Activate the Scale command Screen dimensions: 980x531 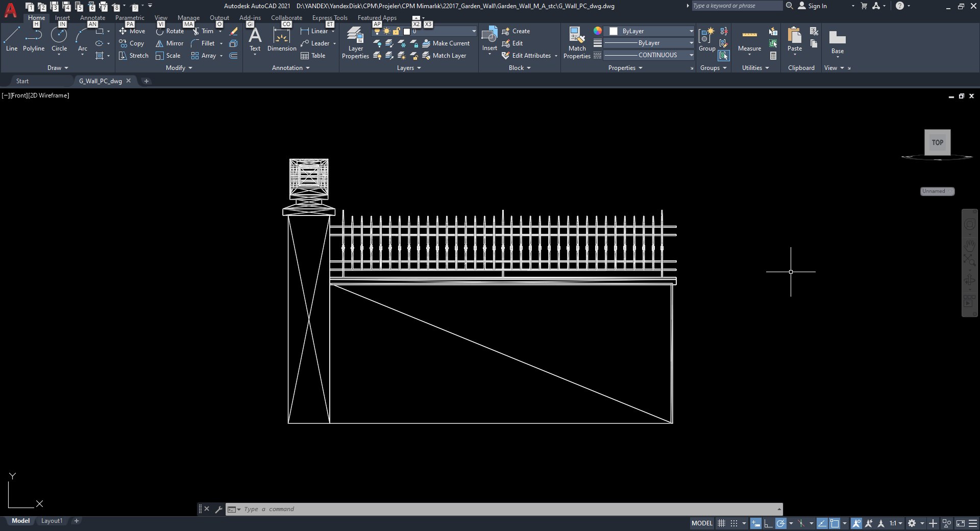[168, 56]
